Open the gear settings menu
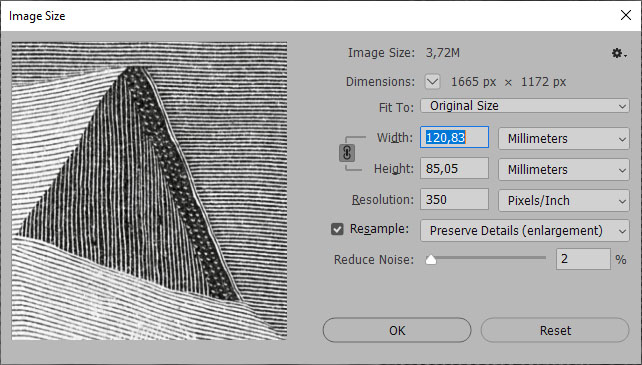Screen dimensions: 642x365 pos(619,53)
